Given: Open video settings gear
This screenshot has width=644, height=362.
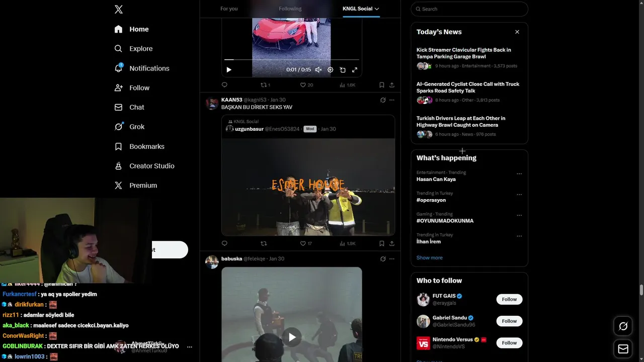Looking at the screenshot, I should point(330,70).
